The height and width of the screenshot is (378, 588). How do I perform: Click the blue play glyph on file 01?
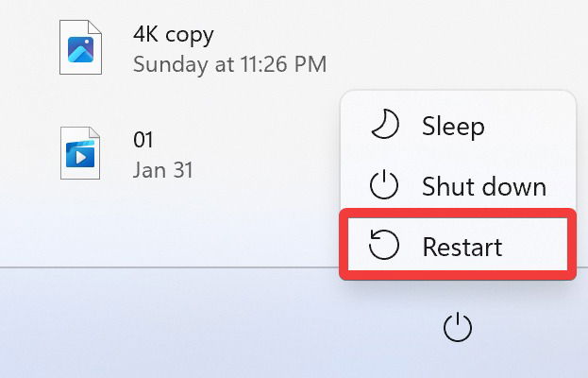pos(80,153)
